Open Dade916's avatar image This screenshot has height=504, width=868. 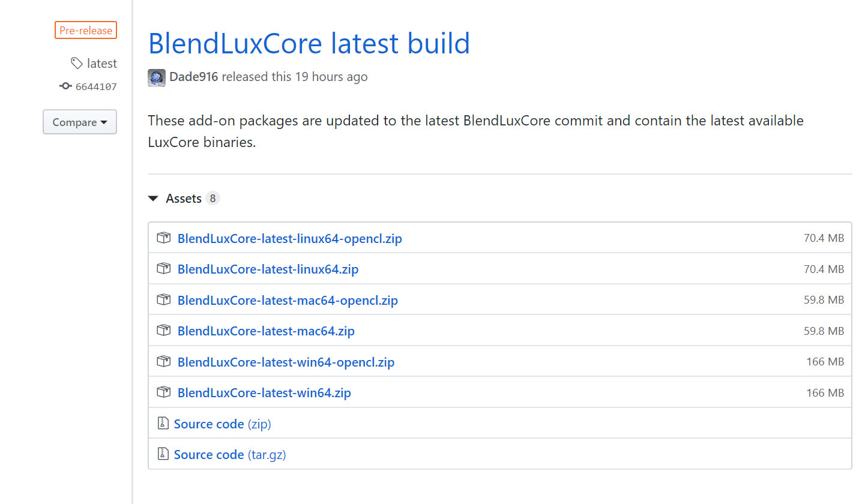[x=157, y=77]
